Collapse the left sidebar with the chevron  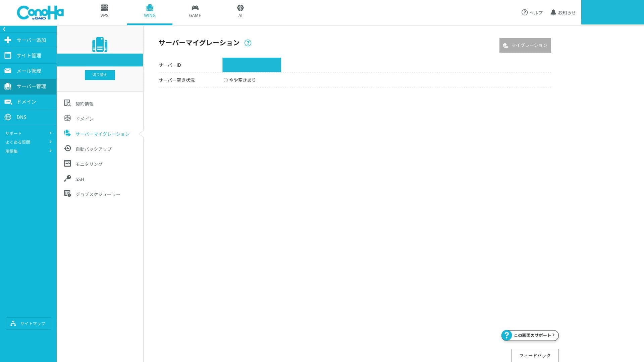tap(4, 29)
